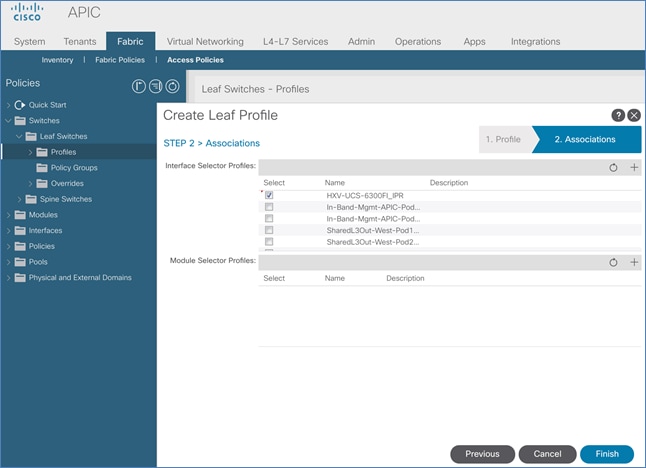646x468 pixels.
Task: Open the Tenants tab
Action: (80, 42)
